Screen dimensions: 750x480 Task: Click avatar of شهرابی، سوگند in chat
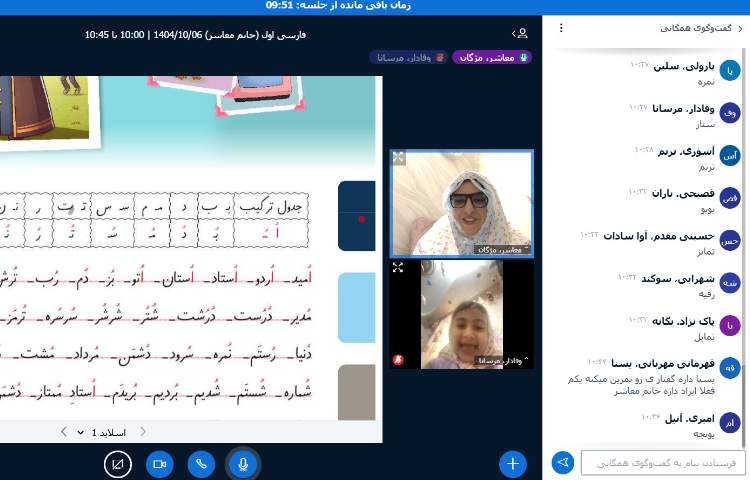(x=730, y=283)
